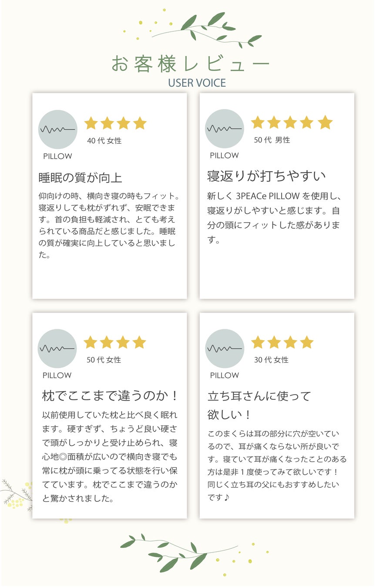Click the 50代 男性 reviewer label
This screenshot has width=376, height=588.
click(x=272, y=140)
